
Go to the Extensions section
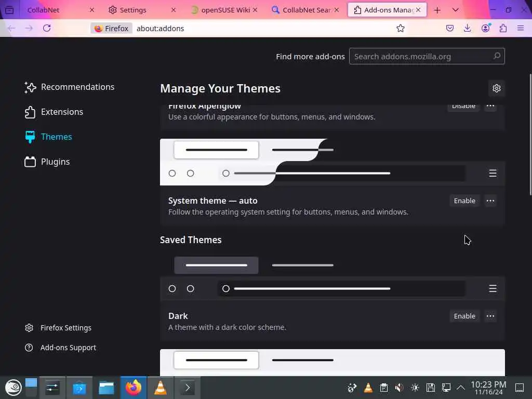click(x=54, y=112)
